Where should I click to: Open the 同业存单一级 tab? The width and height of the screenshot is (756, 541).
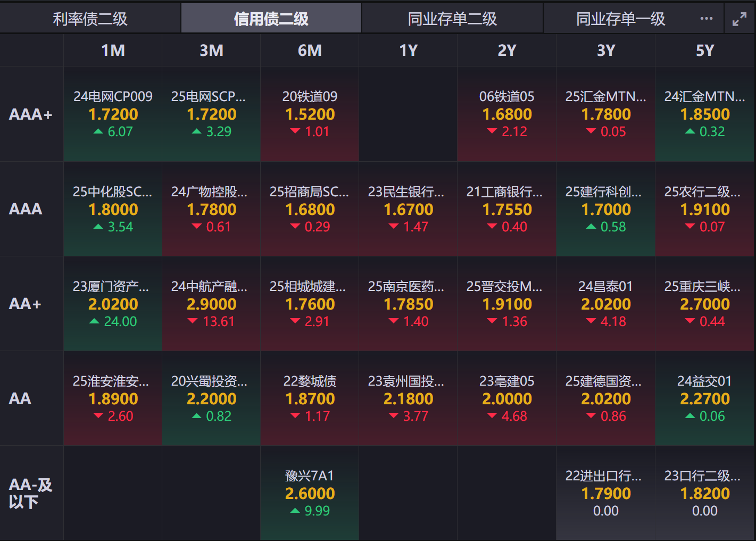tap(621, 19)
